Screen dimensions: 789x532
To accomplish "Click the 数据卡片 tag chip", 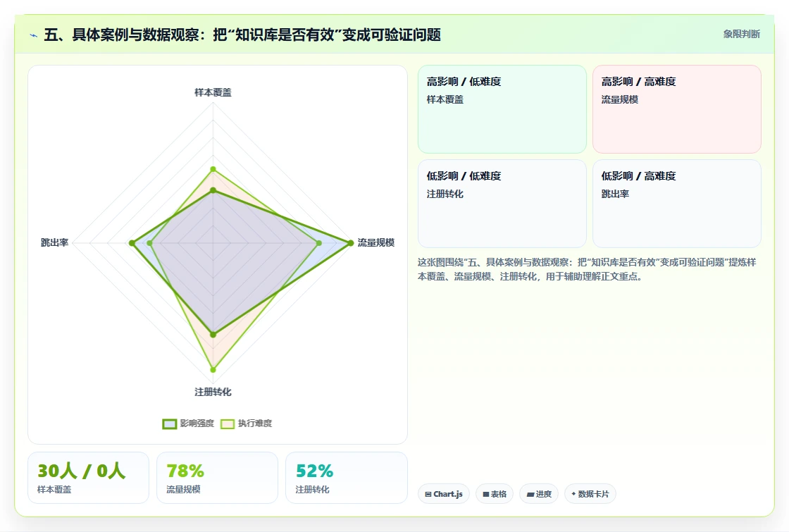I will coord(590,494).
